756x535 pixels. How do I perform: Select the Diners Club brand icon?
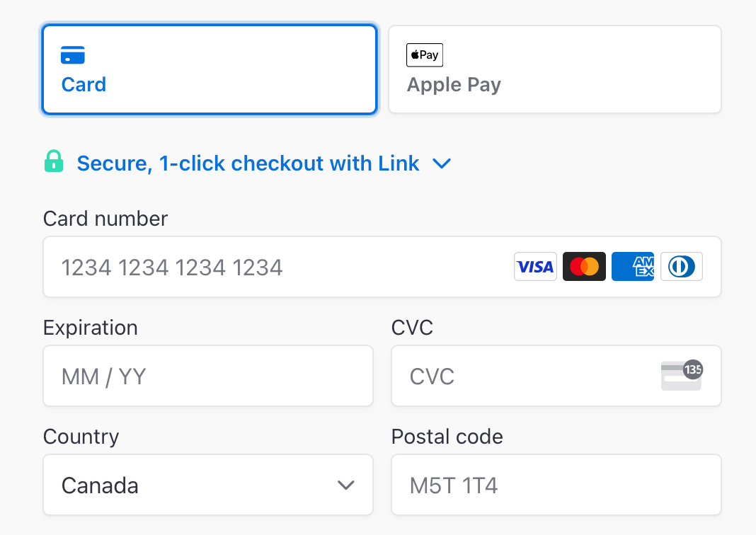[x=681, y=266]
